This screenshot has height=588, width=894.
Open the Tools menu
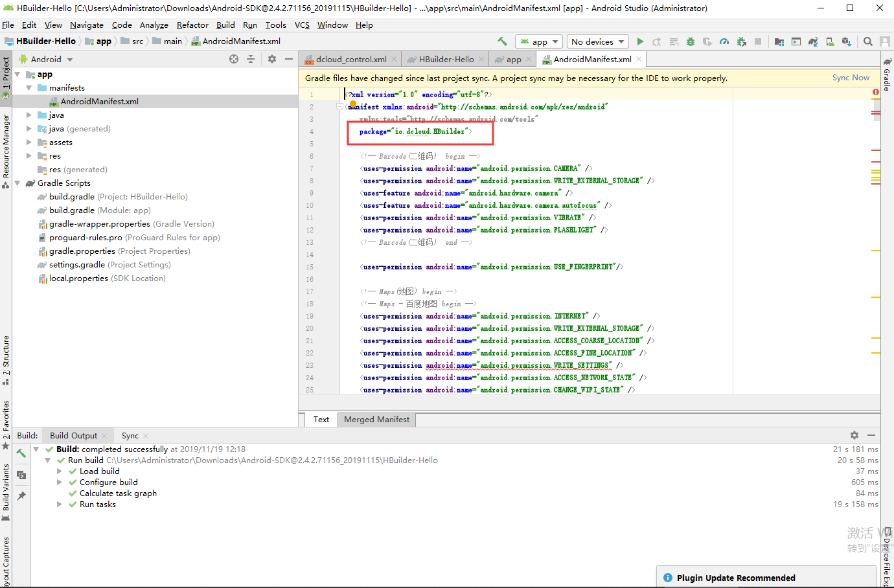pyautogui.click(x=275, y=25)
